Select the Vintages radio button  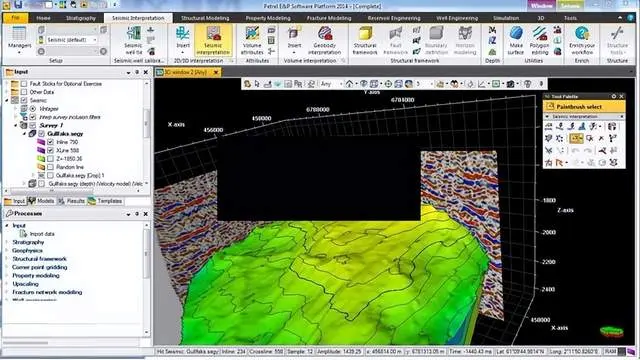pyautogui.click(x=33, y=109)
